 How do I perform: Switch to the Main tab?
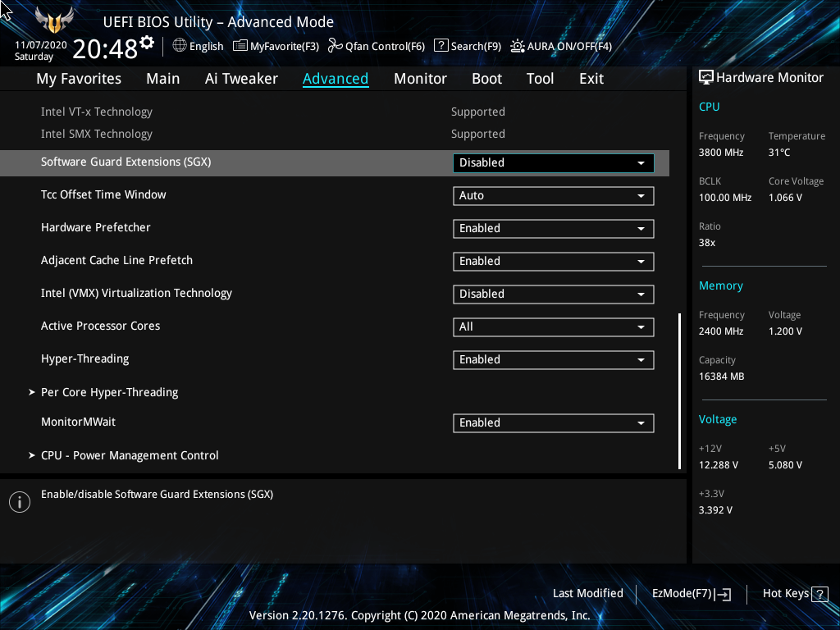(163, 79)
